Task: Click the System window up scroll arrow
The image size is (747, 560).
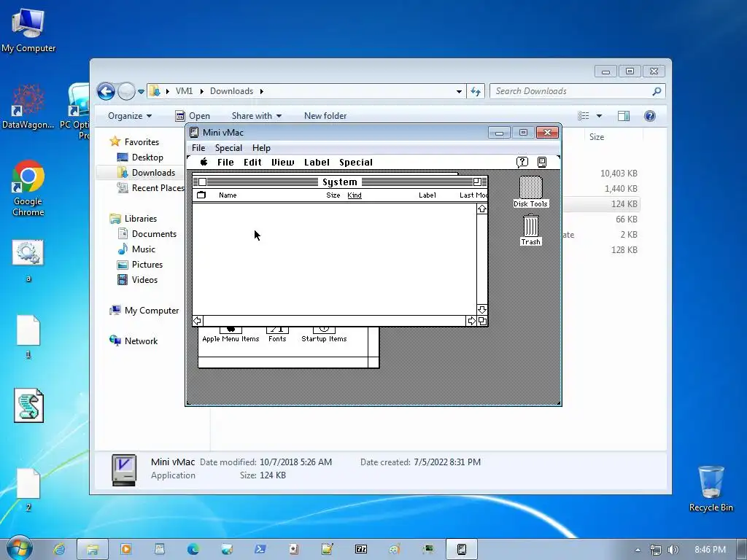Action: click(x=481, y=209)
